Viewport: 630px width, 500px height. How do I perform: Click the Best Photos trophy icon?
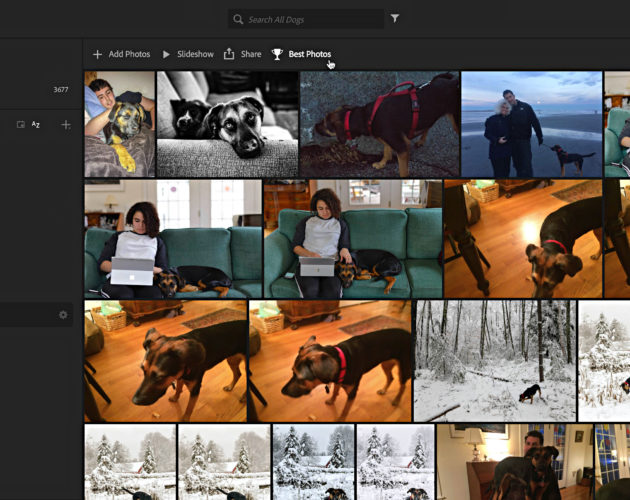[x=277, y=54]
